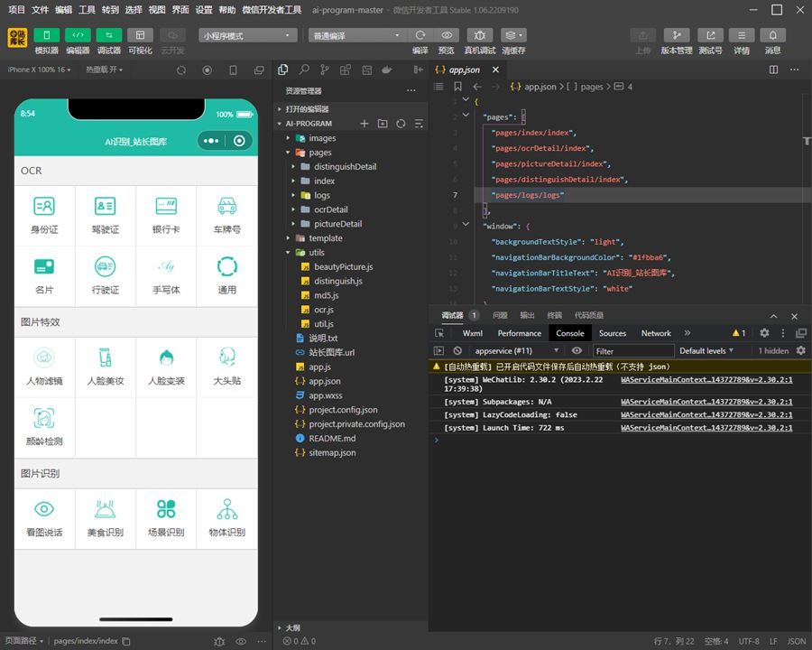Click the 编译 (compile) refresh icon
This screenshot has width=812, height=650.
420,35
